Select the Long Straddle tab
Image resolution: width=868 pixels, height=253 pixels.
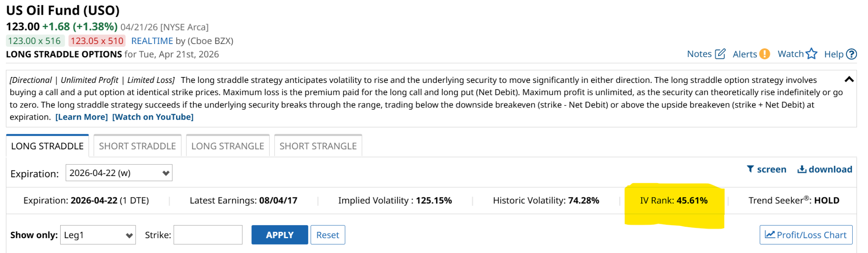point(47,146)
